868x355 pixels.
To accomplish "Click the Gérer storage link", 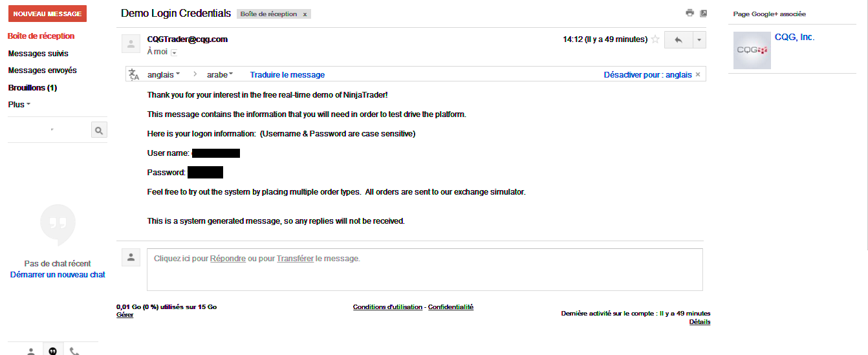I will (125, 315).
